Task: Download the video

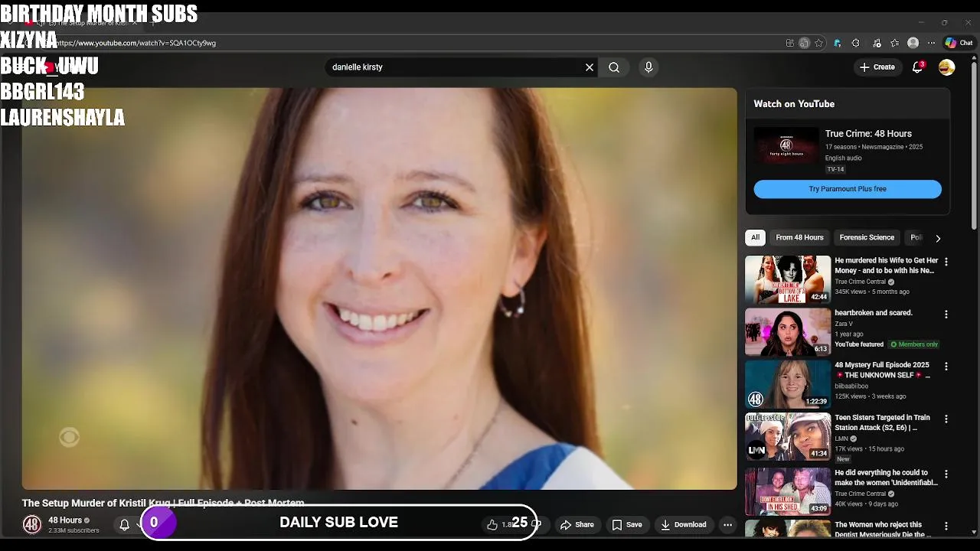Action: [684, 525]
